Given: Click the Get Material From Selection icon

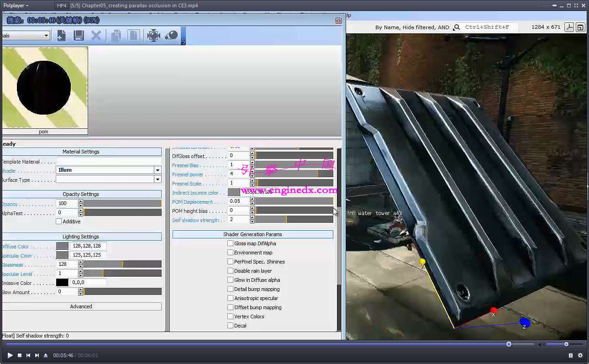Looking at the screenshot, I should 171,36.
